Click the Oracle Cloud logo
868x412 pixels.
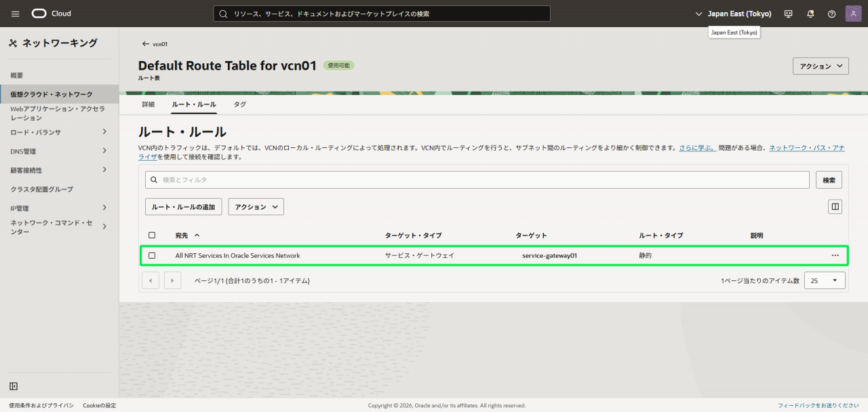point(51,14)
